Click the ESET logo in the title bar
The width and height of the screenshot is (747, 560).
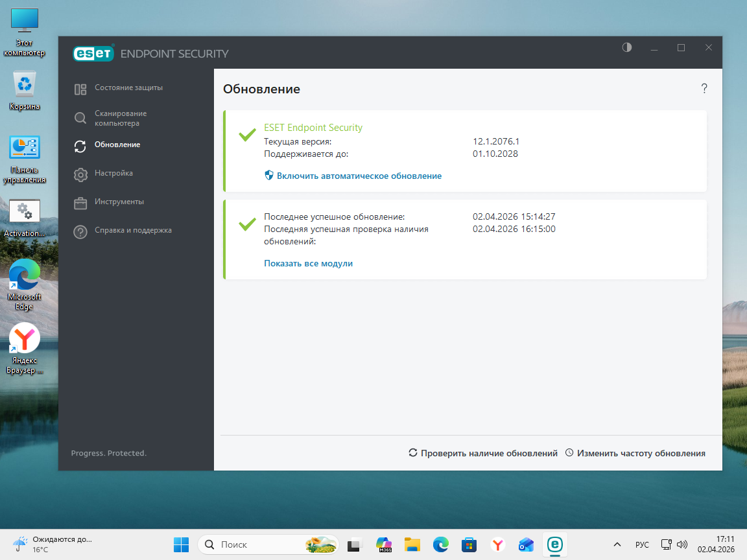93,53
